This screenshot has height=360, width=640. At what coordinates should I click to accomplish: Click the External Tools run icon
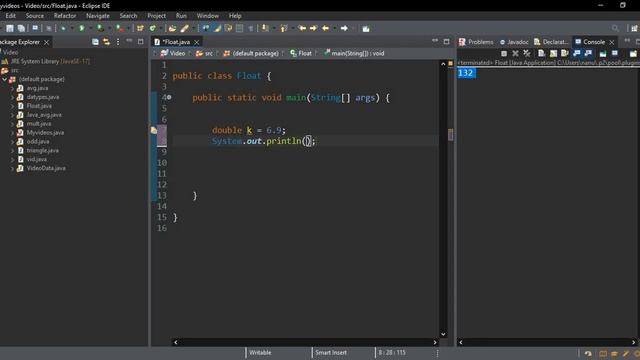[x=120, y=28]
